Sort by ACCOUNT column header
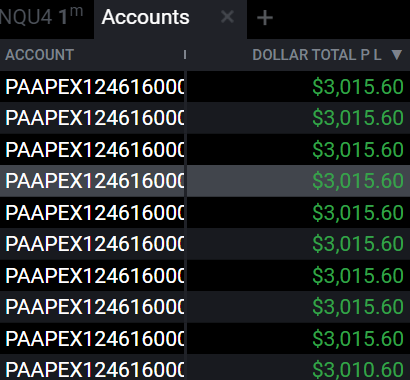 pyautogui.click(x=40, y=55)
